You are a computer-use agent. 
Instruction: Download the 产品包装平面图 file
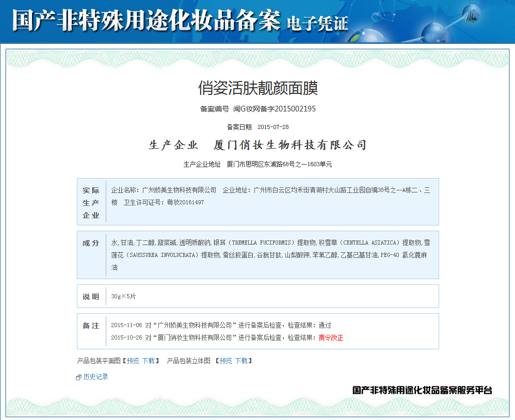(x=148, y=361)
